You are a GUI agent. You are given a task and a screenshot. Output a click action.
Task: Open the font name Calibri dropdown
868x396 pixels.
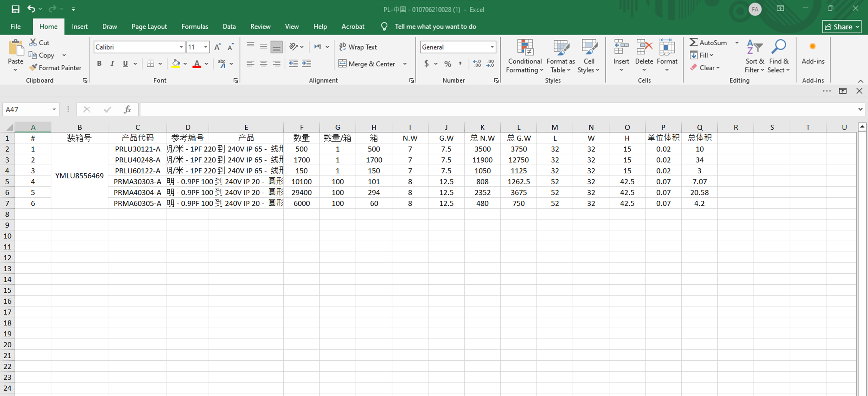[x=181, y=47]
